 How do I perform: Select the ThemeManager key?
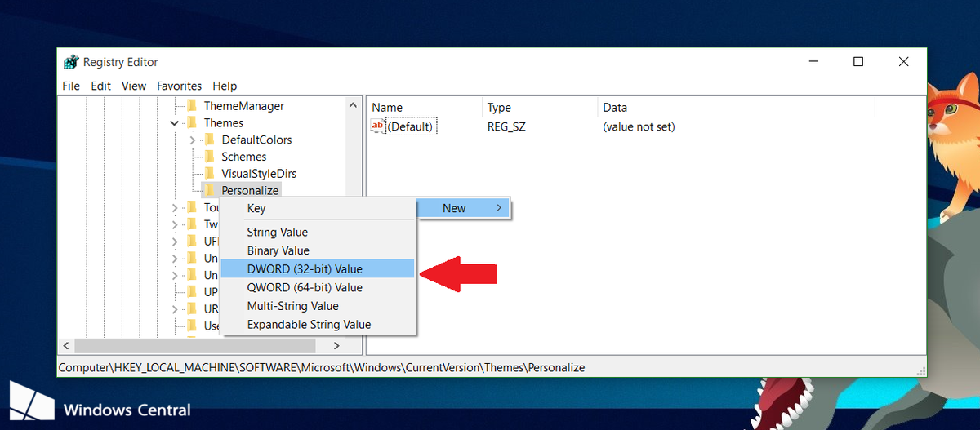[244, 106]
